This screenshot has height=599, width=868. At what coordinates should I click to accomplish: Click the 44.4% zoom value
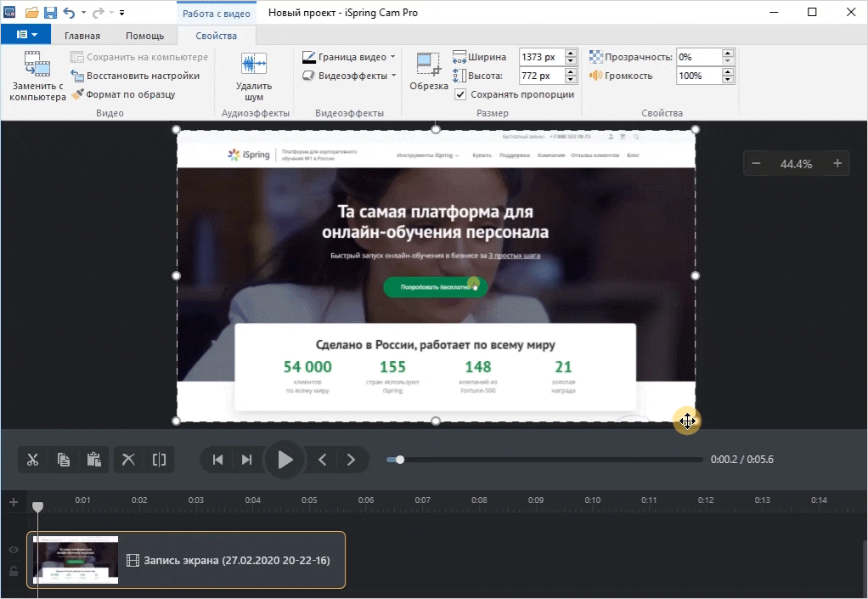[796, 164]
